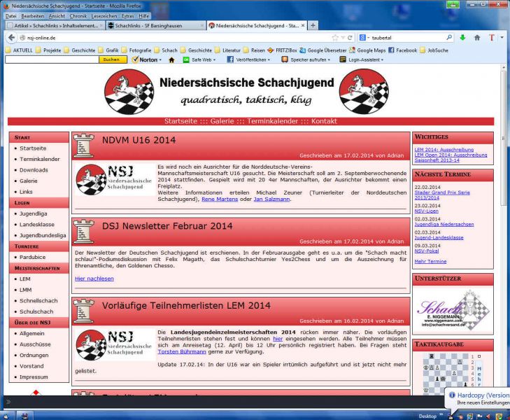
Task: Open the Fotografie bookmark folder
Action: pos(136,50)
